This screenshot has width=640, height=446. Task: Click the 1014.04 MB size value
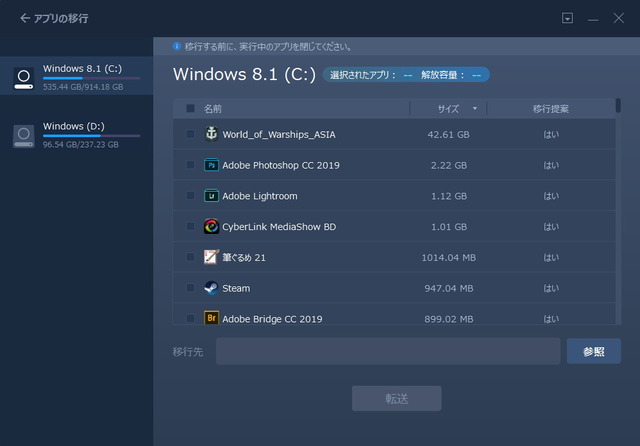click(x=449, y=257)
